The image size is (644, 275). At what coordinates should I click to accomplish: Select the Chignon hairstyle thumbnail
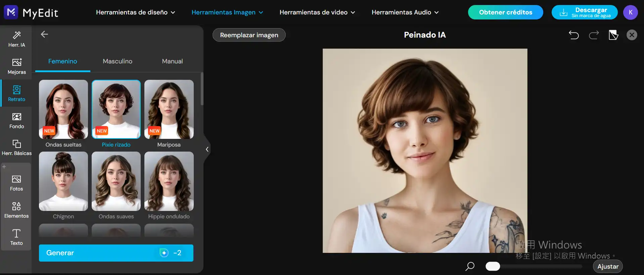click(x=63, y=181)
